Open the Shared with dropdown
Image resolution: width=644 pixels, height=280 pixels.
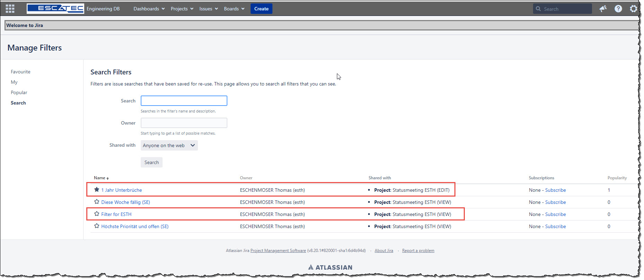(x=169, y=145)
